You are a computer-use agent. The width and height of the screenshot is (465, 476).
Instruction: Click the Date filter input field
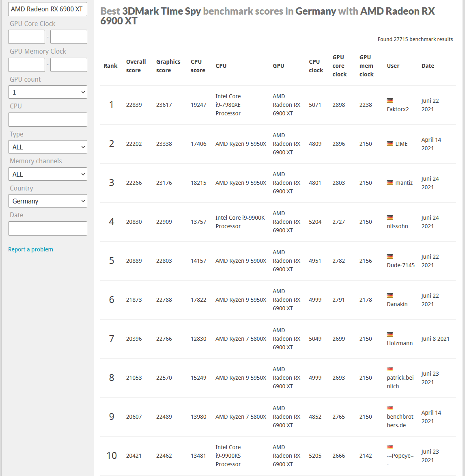(x=47, y=228)
